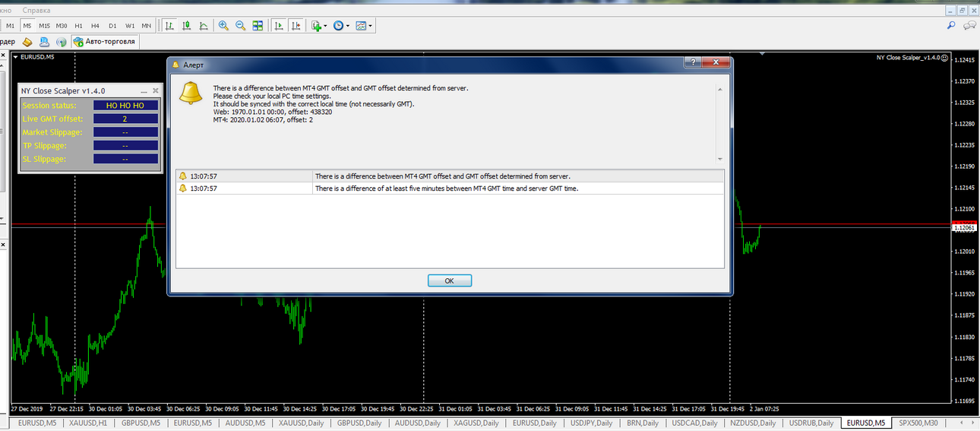Zoom in on the chart
The height and width of the screenshot is (431, 980).
point(223,26)
